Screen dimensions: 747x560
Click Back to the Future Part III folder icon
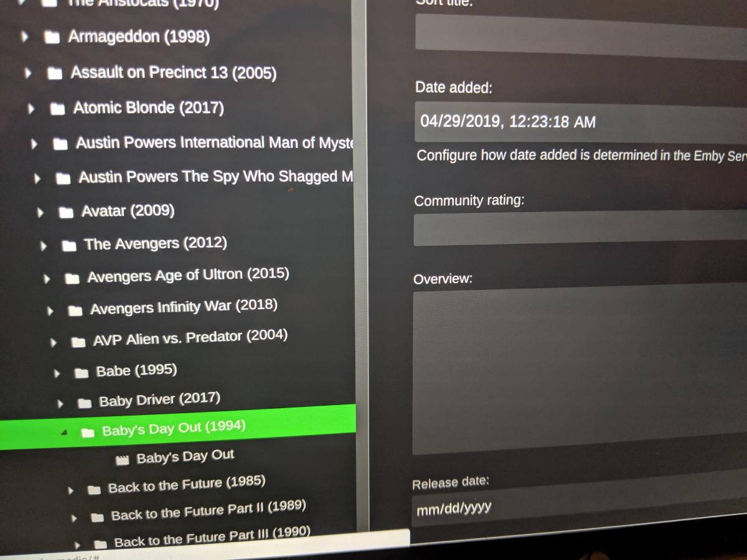[101, 544]
